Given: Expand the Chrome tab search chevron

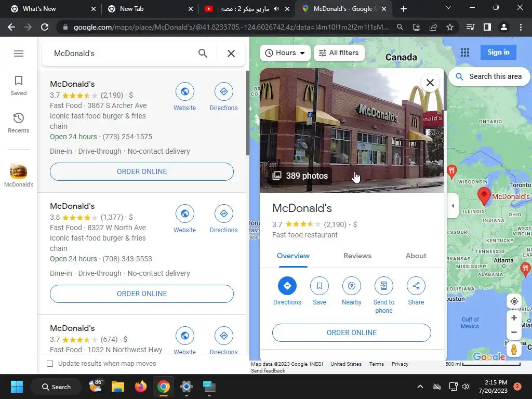Looking at the screenshot, I should [448, 7].
